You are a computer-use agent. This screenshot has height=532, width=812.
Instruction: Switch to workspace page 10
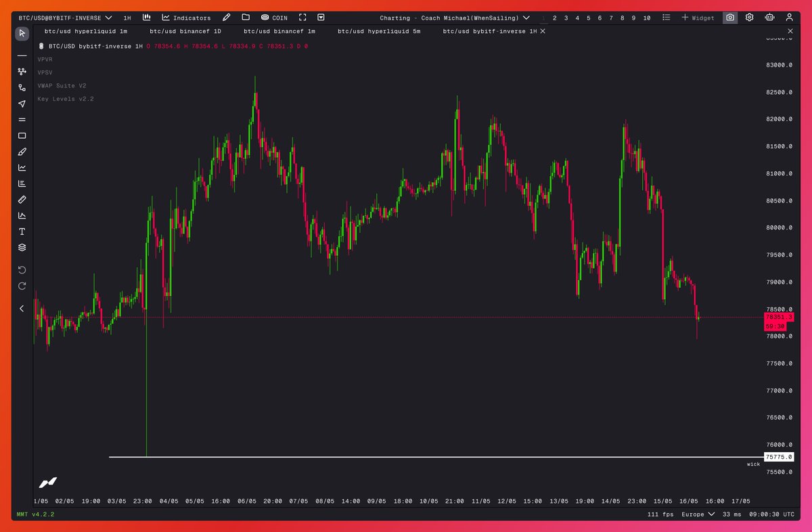tap(647, 18)
